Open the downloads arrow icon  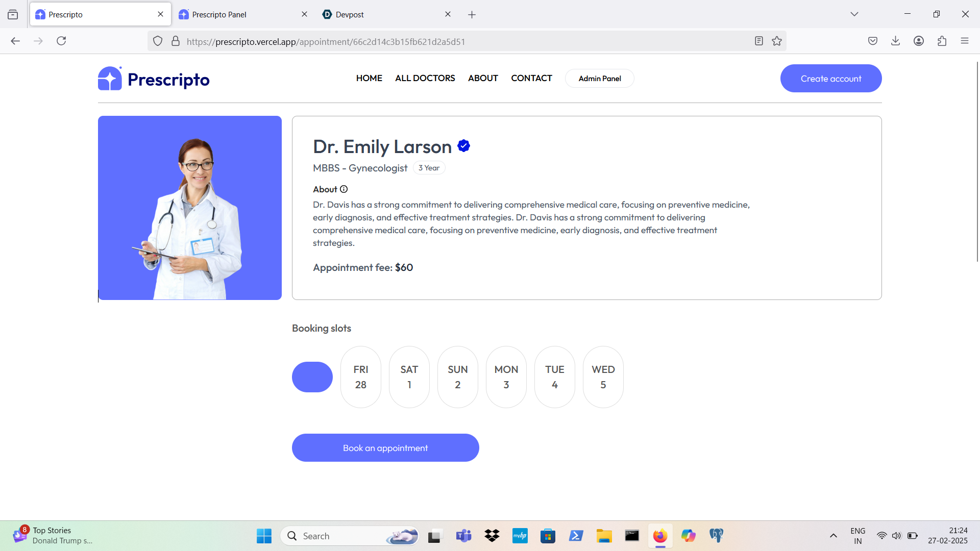tap(895, 41)
